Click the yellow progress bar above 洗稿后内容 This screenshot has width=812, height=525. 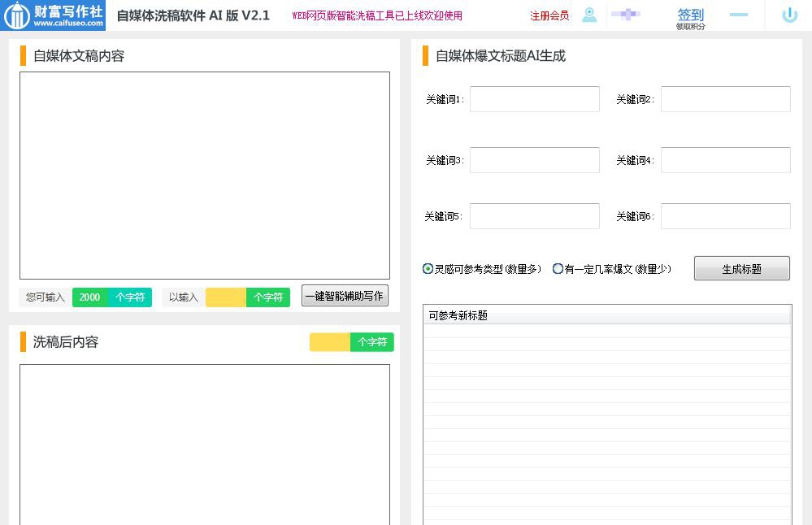click(328, 342)
